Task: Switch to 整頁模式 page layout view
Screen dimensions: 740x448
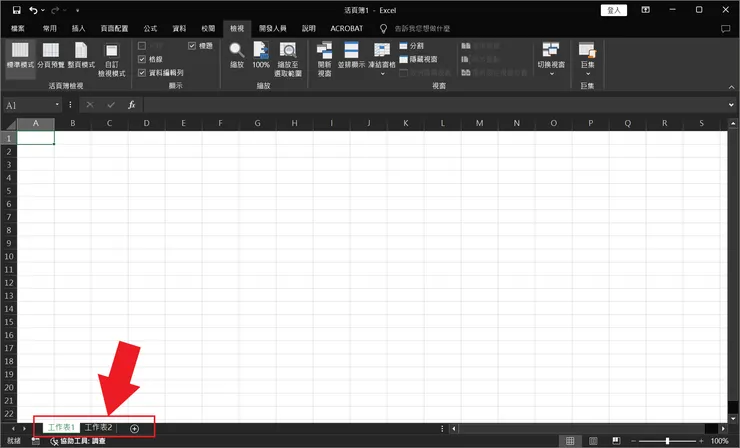Action: tap(81, 56)
